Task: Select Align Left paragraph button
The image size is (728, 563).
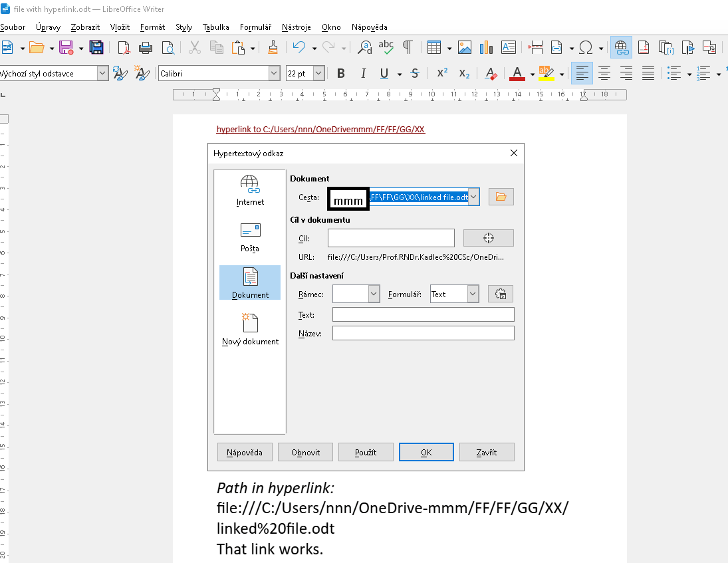Action: click(582, 73)
